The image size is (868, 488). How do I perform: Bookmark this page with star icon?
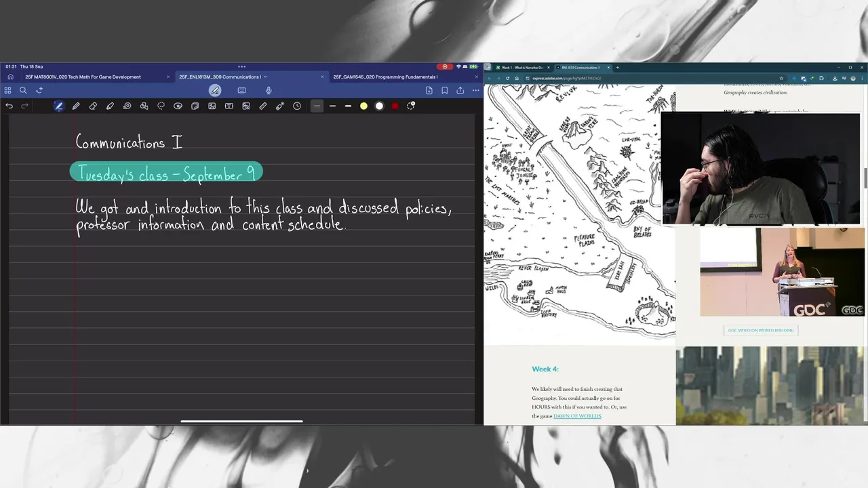(781, 78)
